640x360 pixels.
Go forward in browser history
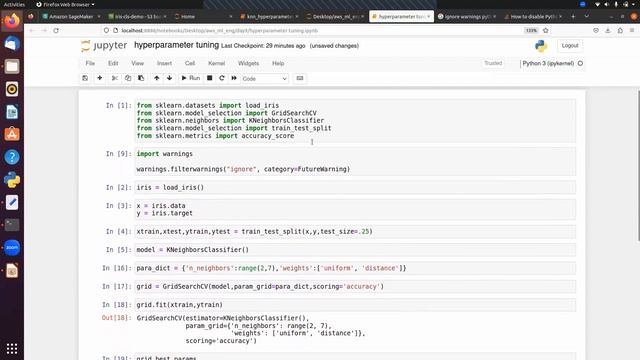44,31
